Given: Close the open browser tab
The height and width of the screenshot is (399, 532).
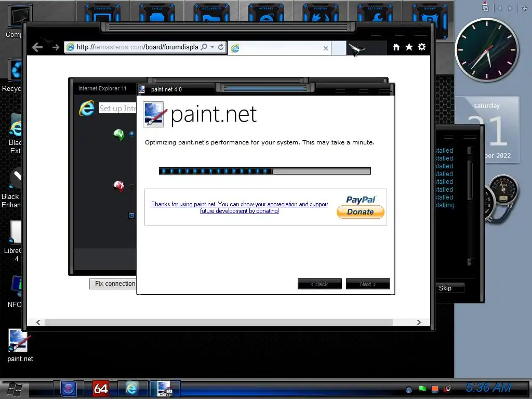Looking at the screenshot, I should 325,48.
